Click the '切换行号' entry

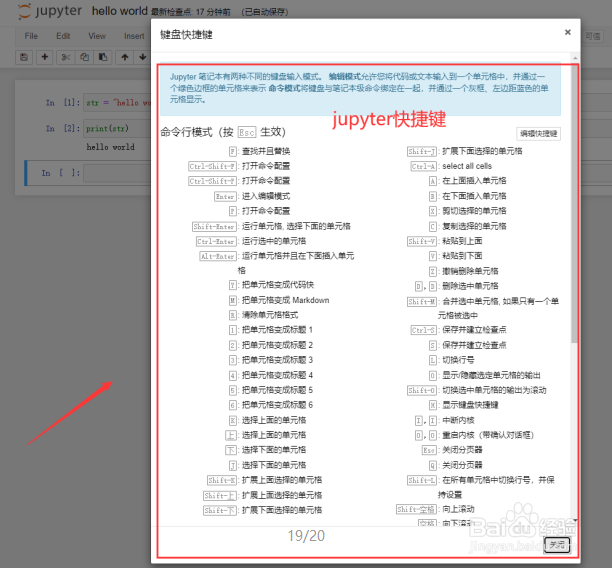(452, 360)
